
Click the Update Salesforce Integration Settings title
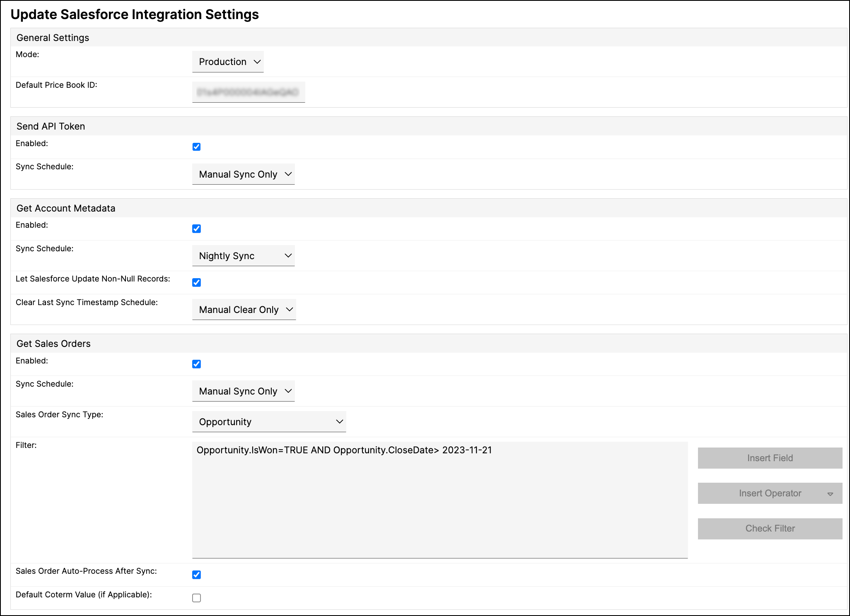point(135,14)
